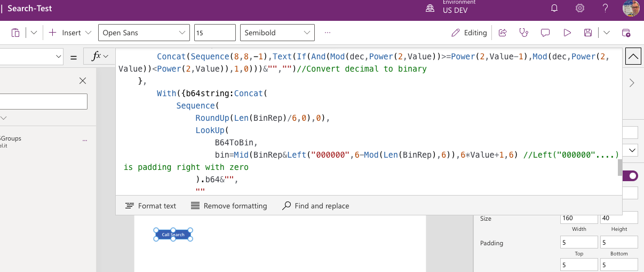Viewport: 644px width, 272px height.
Task: Toggle the purple switch in properties pane
Action: coord(630,176)
